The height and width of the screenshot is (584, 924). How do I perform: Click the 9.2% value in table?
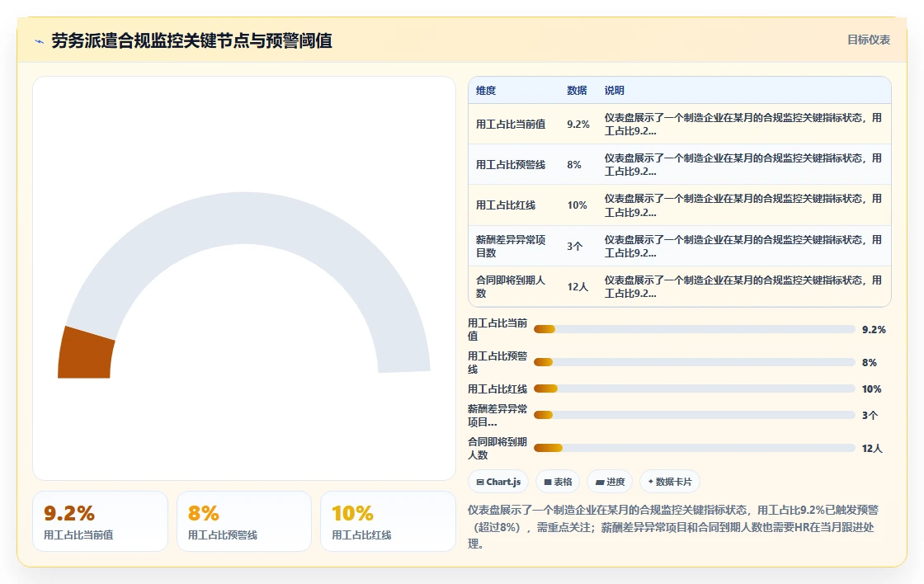click(578, 125)
